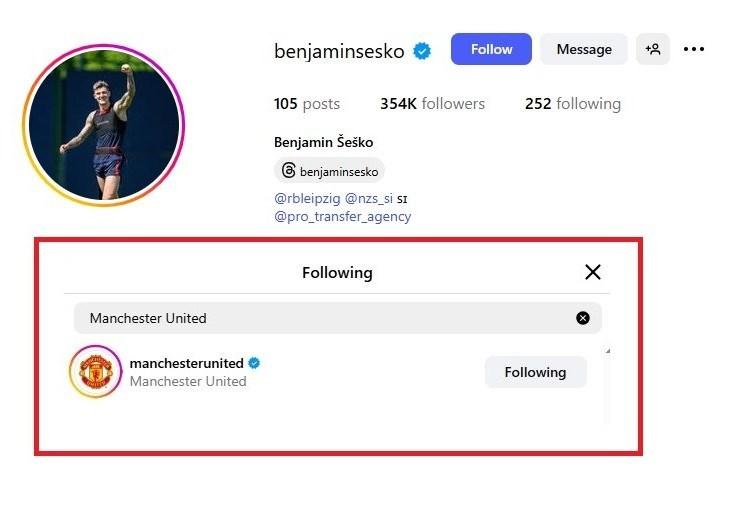
Task: Close the Following dialog with X
Action: (x=593, y=272)
